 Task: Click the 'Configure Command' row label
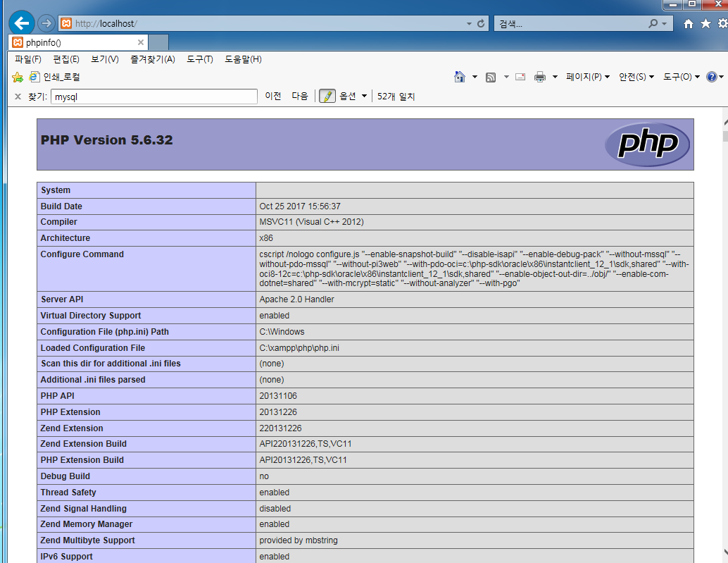coord(82,254)
